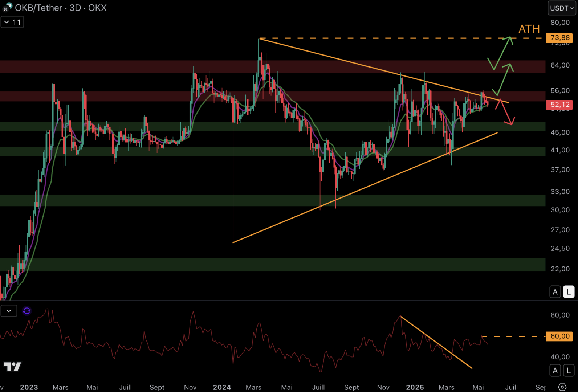Click the 2024 label on time axis
The width and height of the screenshot is (578, 392).
(222, 387)
